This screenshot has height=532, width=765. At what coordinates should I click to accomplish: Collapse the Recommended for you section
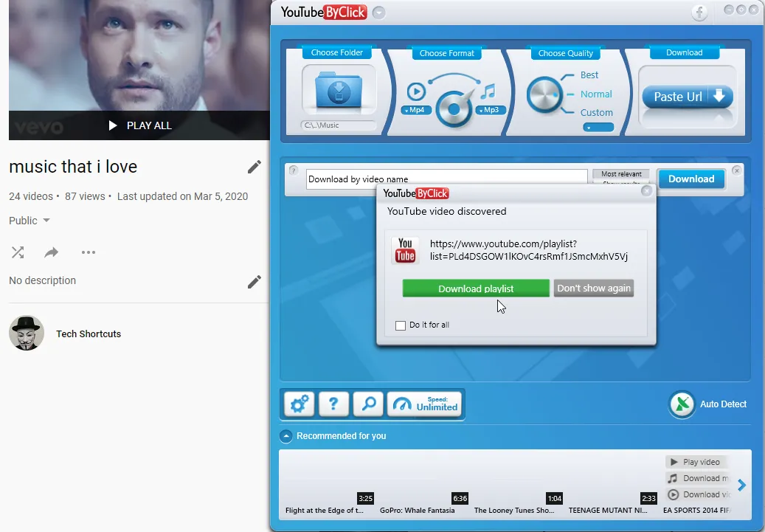point(286,436)
